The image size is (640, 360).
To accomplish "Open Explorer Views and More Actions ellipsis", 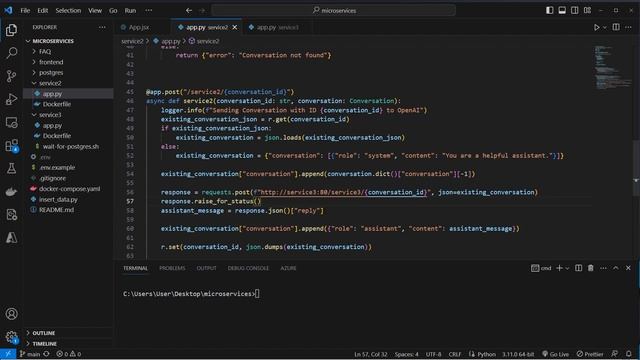I will [x=102, y=27].
